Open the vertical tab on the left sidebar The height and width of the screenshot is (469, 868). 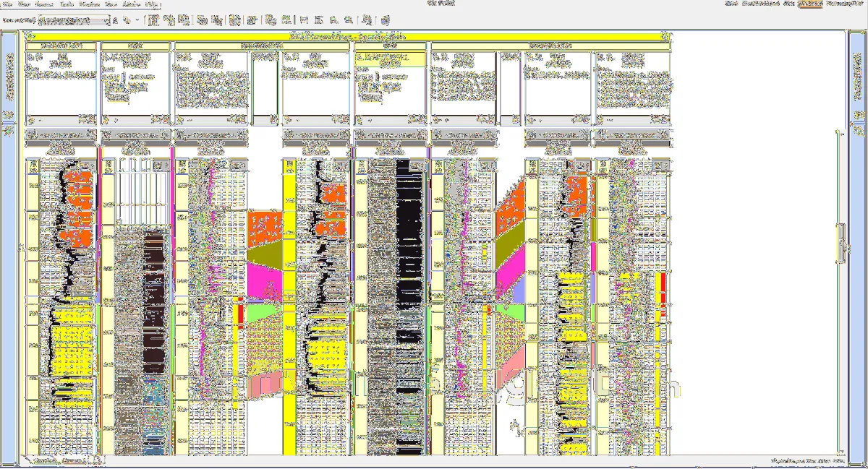pos(9,77)
